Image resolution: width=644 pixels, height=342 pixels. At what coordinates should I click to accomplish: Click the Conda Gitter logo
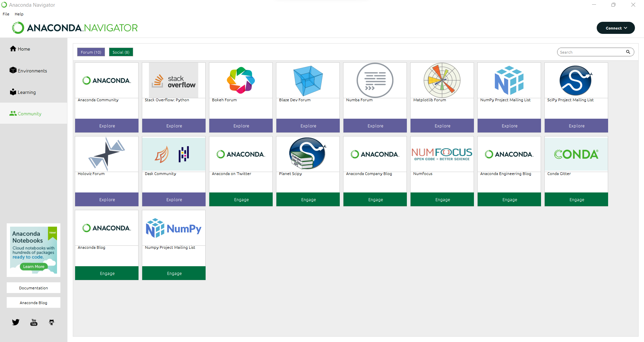click(576, 154)
